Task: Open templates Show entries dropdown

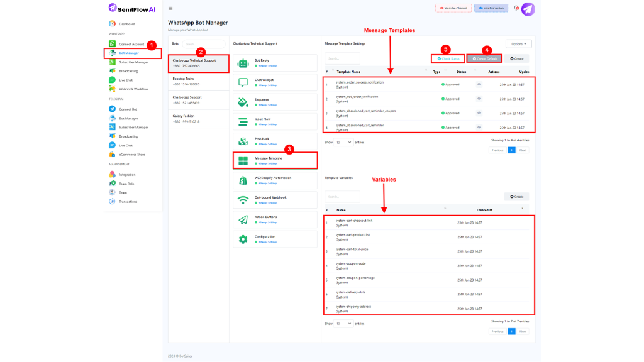Action: click(344, 143)
